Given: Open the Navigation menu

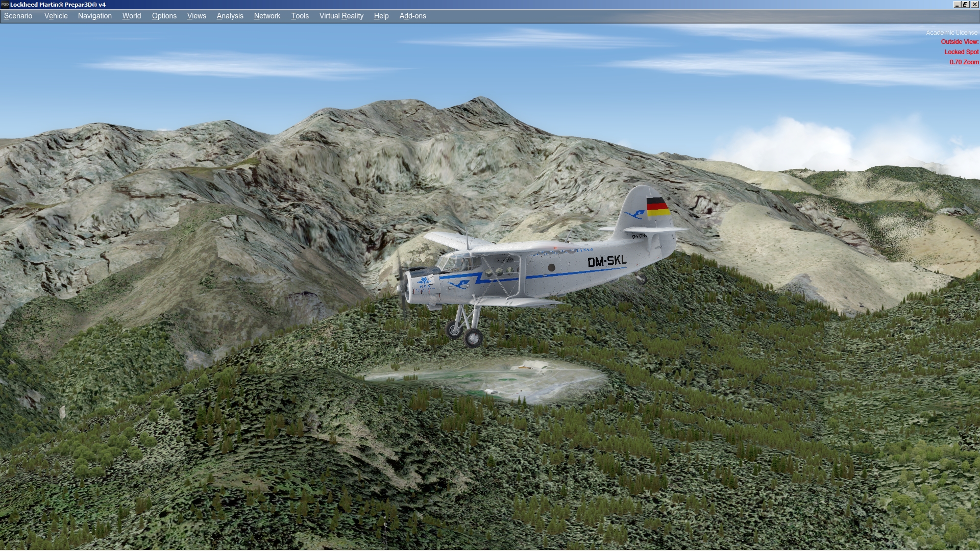Looking at the screenshot, I should [94, 16].
